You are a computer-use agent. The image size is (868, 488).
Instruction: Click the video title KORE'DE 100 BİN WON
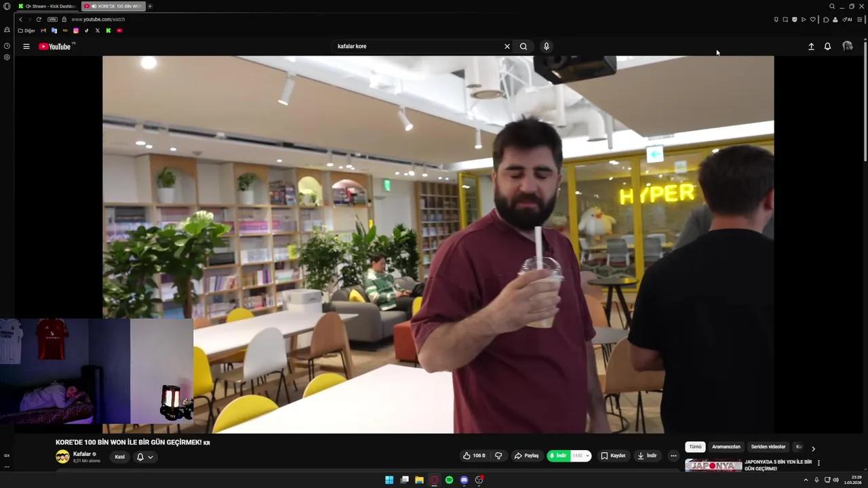[x=133, y=443]
